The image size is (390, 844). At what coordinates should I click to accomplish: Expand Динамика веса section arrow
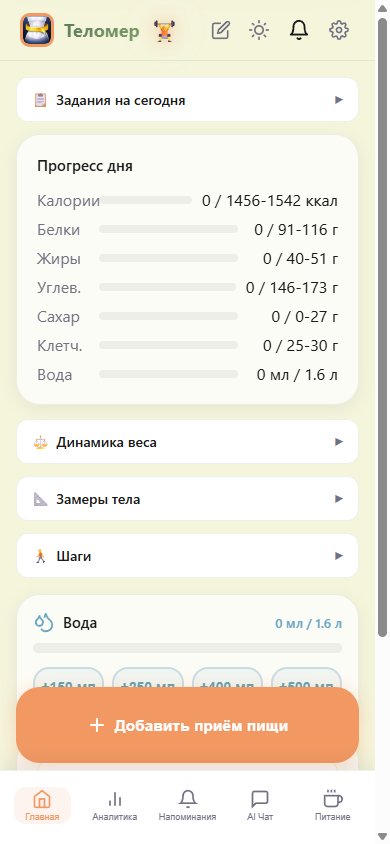point(339,442)
